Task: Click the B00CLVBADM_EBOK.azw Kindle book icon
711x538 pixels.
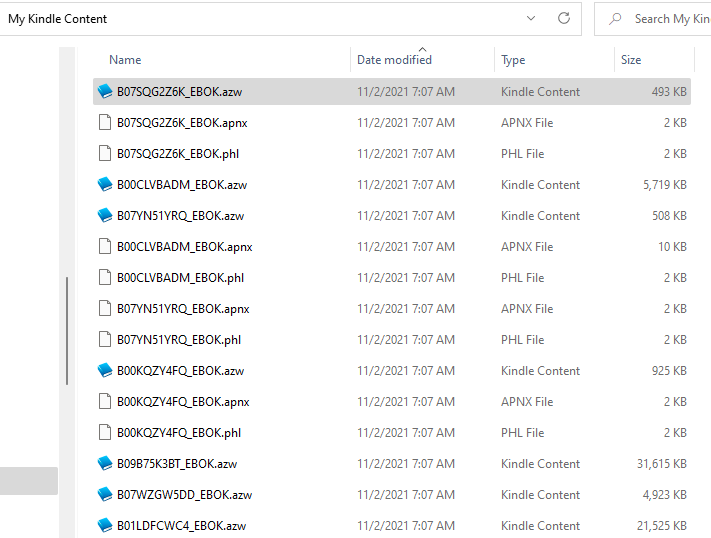Action: click(x=105, y=185)
